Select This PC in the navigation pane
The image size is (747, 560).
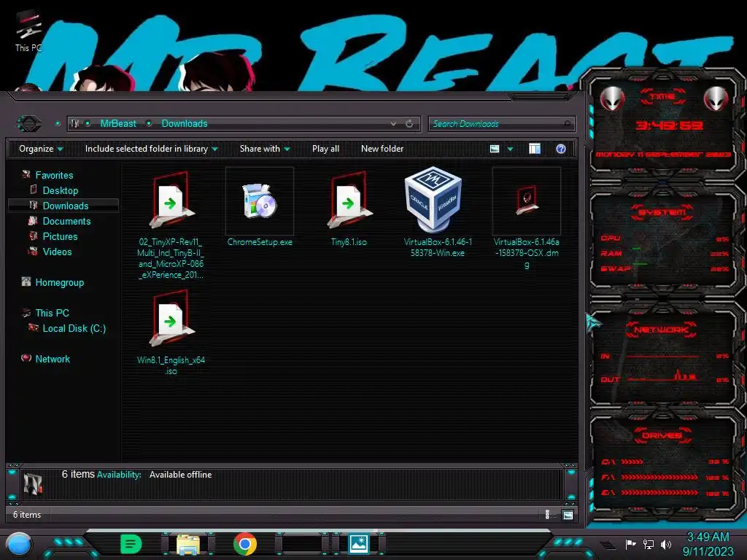[x=52, y=313]
